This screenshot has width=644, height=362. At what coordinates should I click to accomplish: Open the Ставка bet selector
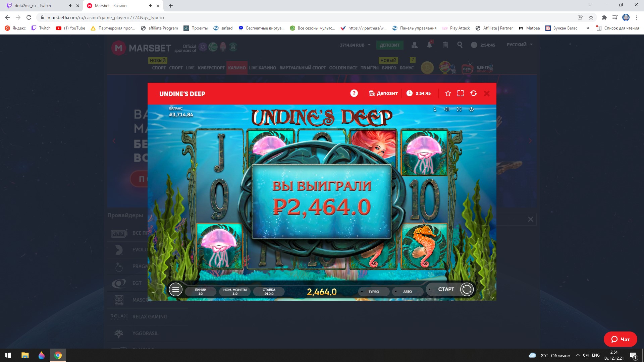pos(269,292)
